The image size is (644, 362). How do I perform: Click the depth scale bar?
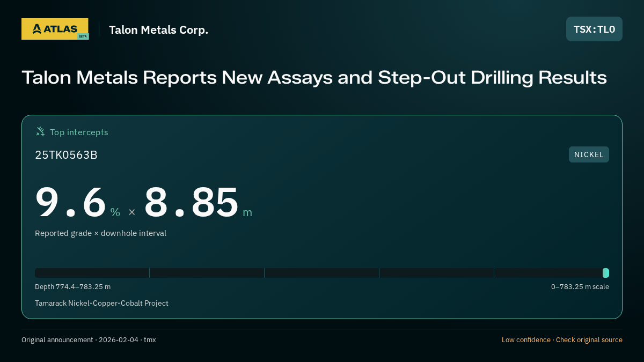[x=322, y=273]
